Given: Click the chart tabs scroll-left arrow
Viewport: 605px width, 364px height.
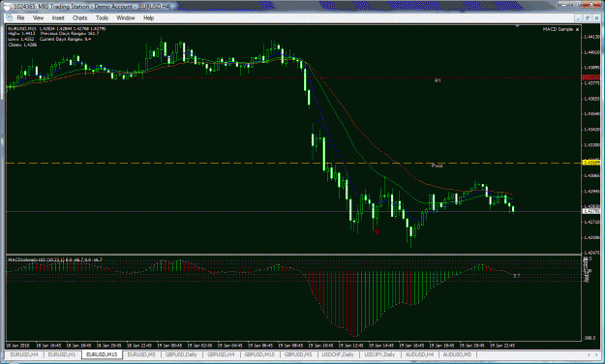Looking at the screenshot, I should click(x=588, y=354).
